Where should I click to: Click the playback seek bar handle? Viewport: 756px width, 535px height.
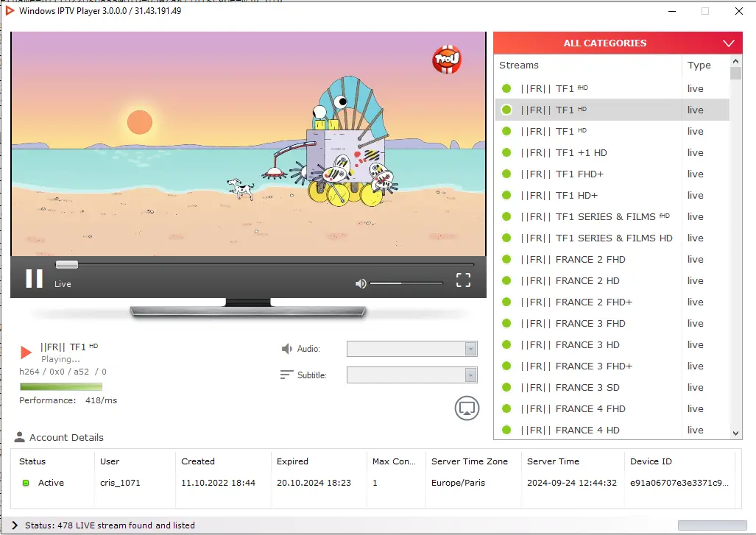point(66,264)
